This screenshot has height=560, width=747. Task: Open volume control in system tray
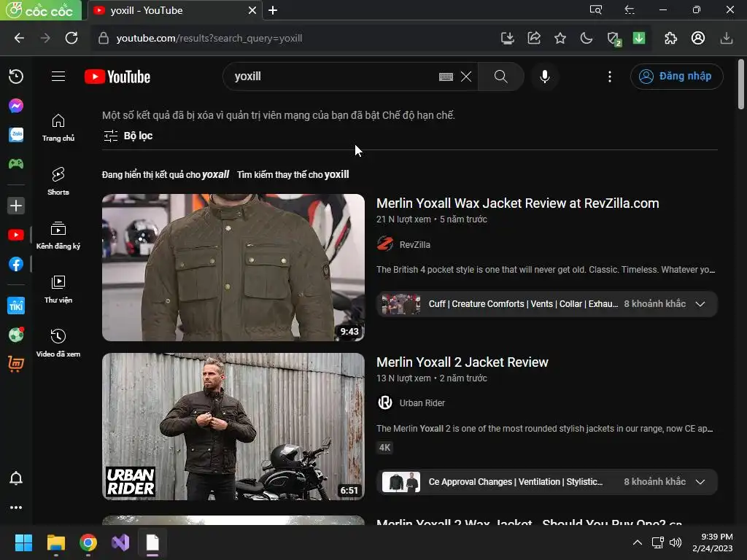click(x=675, y=542)
